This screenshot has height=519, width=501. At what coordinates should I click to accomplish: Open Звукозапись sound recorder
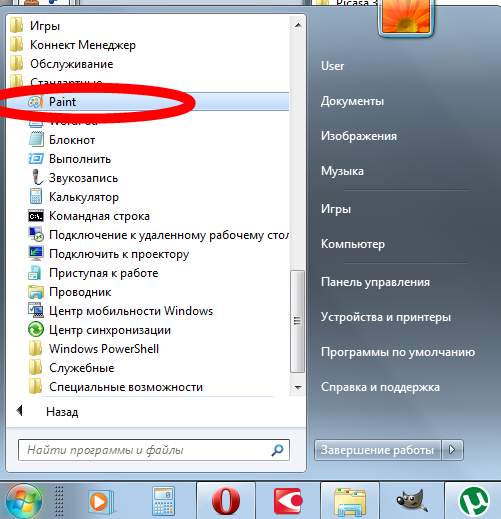point(83,178)
